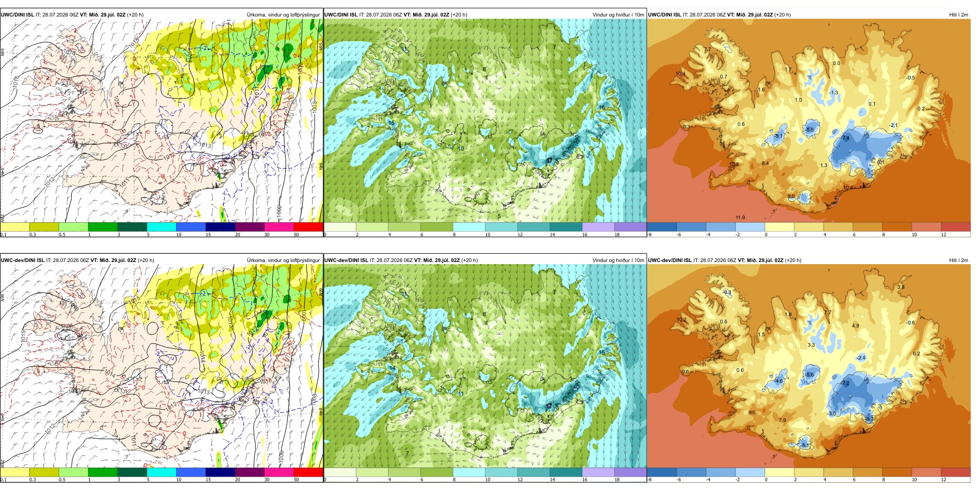Click the -7.4 glacier temperature on top map
Viewport: 980px width, 490px height.
click(845, 138)
